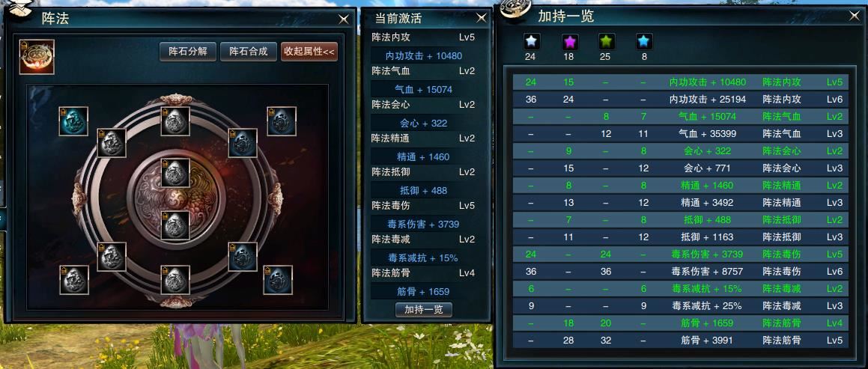Viewport: 868px width, 369px height.
Task: Collapse attributes with 收起属性<<
Action: pos(309,52)
